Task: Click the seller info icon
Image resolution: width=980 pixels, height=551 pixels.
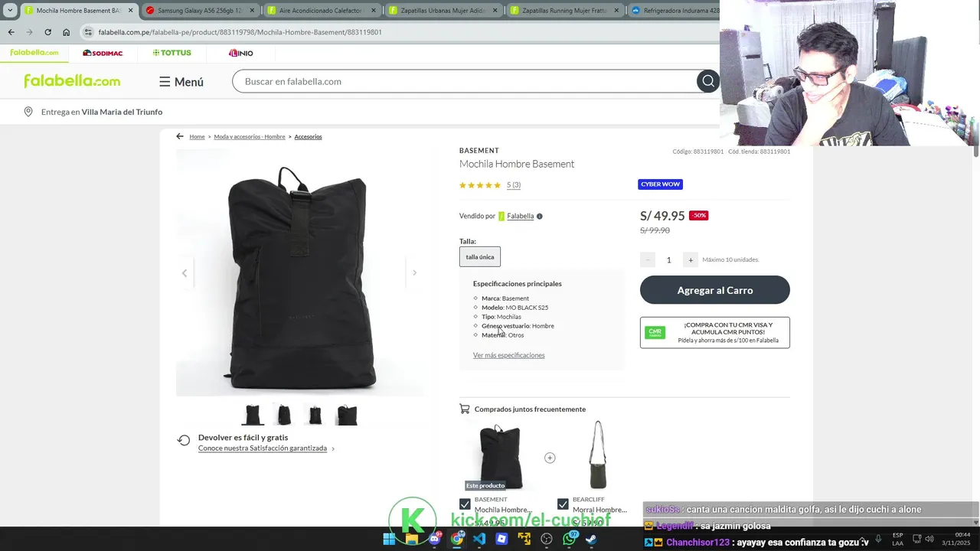Action: click(540, 216)
